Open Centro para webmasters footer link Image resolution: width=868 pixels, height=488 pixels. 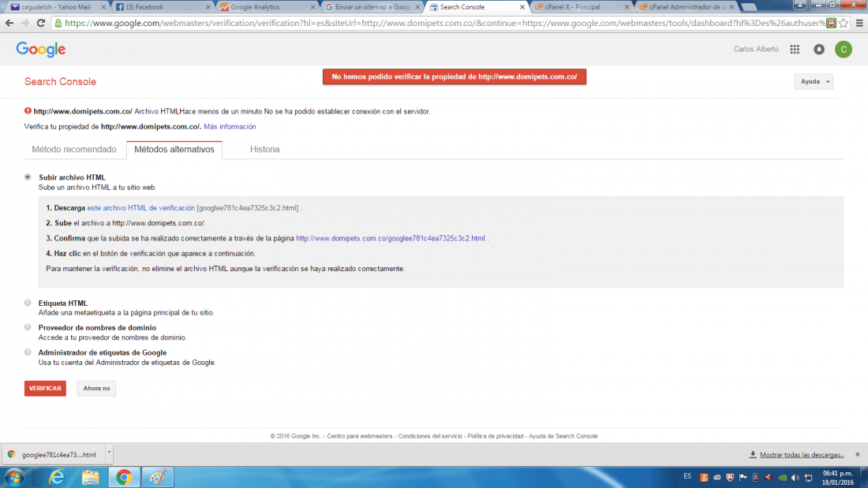coord(360,436)
